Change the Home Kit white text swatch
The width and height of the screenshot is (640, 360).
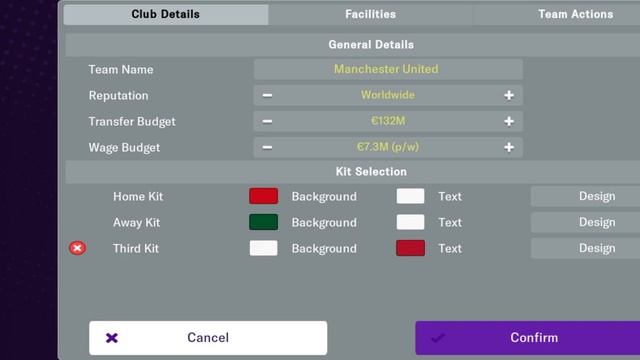(x=410, y=196)
